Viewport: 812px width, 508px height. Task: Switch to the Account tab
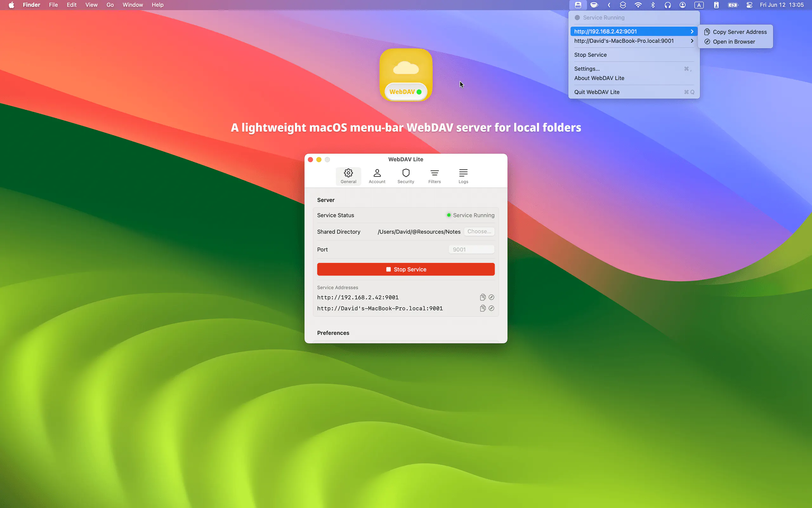[x=377, y=176]
